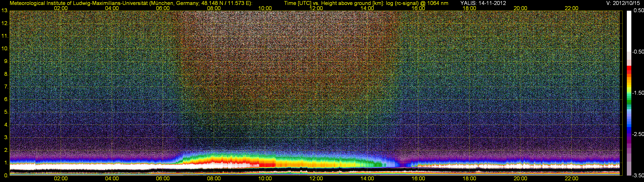Click the 10 km height axis label
Image resolution: width=644 pixels, height=182 pixels.
5,49
